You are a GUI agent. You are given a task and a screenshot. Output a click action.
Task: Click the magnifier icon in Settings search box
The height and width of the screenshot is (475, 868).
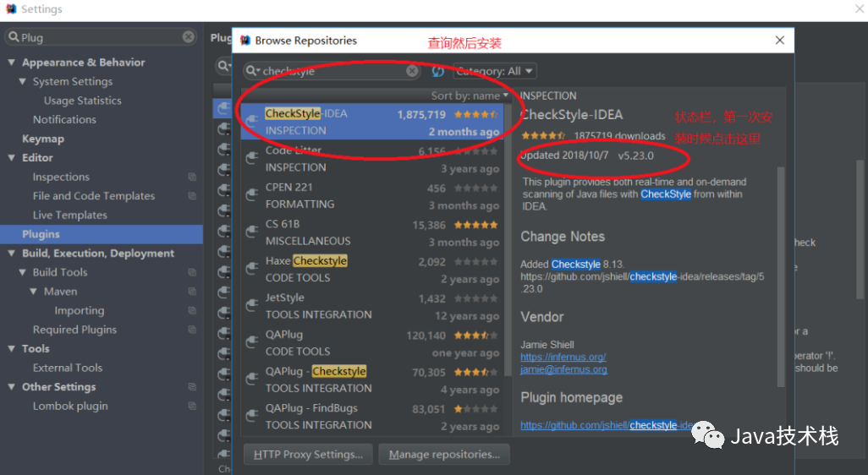(x=14, y=37)
